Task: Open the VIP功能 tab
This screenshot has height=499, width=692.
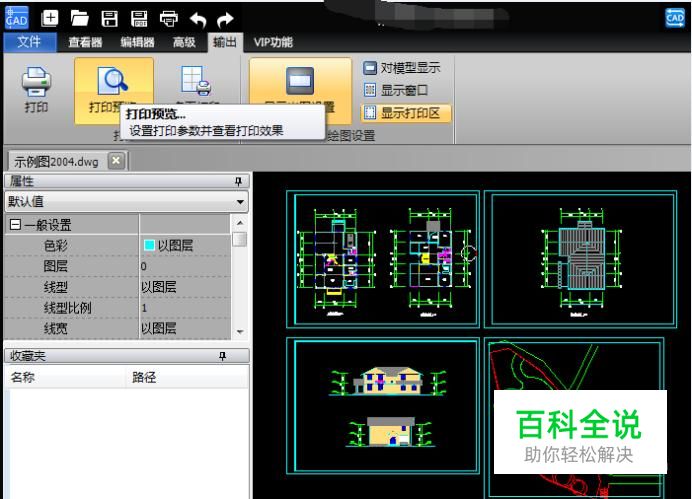Action: click(273, 42)
